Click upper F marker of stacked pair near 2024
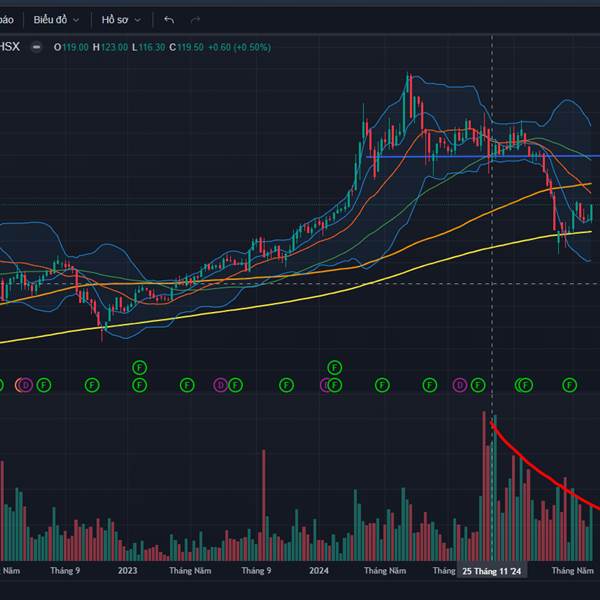The height and width of the screenshot is (600, 600). tap(334, 368)
